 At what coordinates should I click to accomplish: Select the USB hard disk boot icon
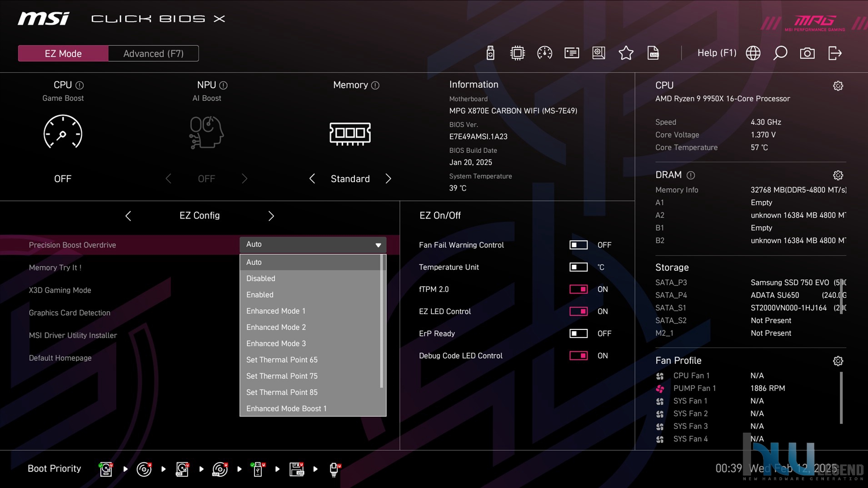pos(182,469)
